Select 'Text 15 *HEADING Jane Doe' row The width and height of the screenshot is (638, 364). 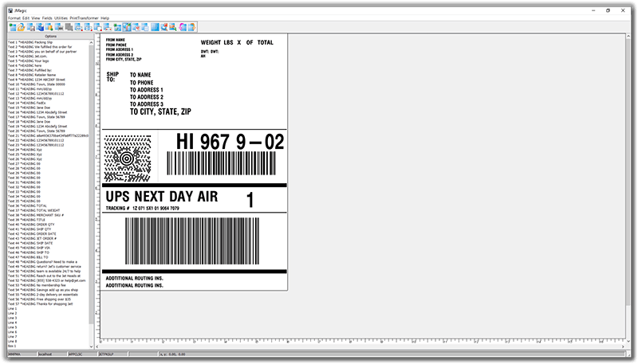[48, 108]
